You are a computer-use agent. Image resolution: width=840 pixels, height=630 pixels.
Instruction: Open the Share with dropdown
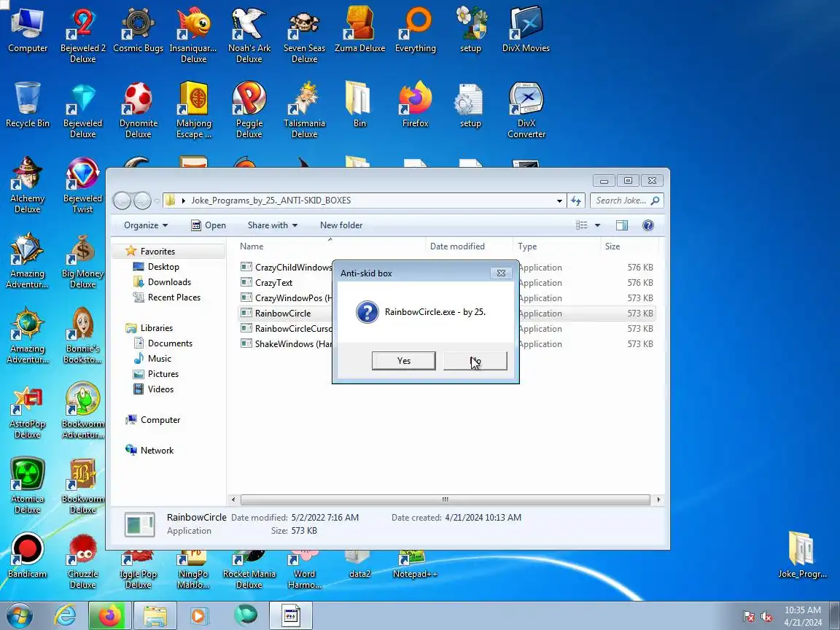coord(272,225)
